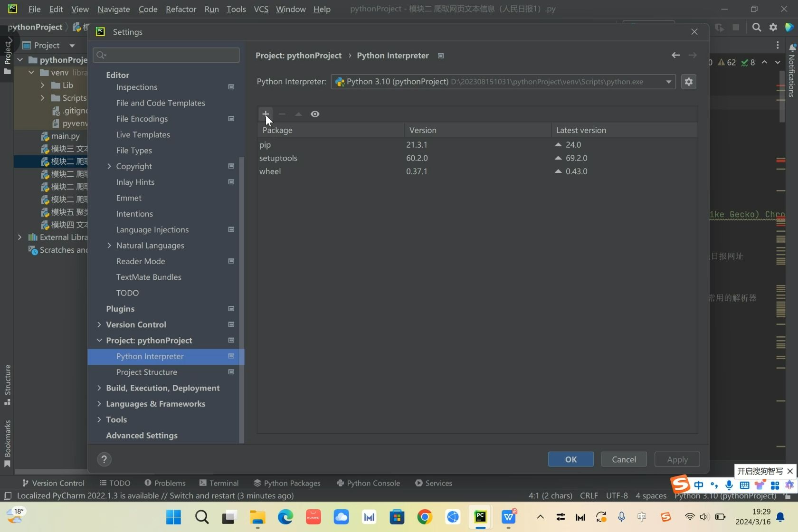Select Advanced Settings
798x532 pixels.
coord(142,436)
